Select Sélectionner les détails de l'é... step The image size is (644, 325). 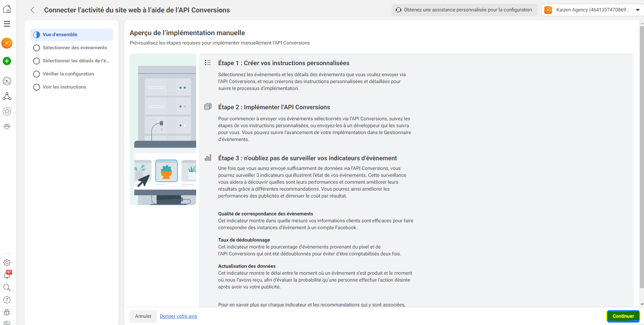click(72, 61)
